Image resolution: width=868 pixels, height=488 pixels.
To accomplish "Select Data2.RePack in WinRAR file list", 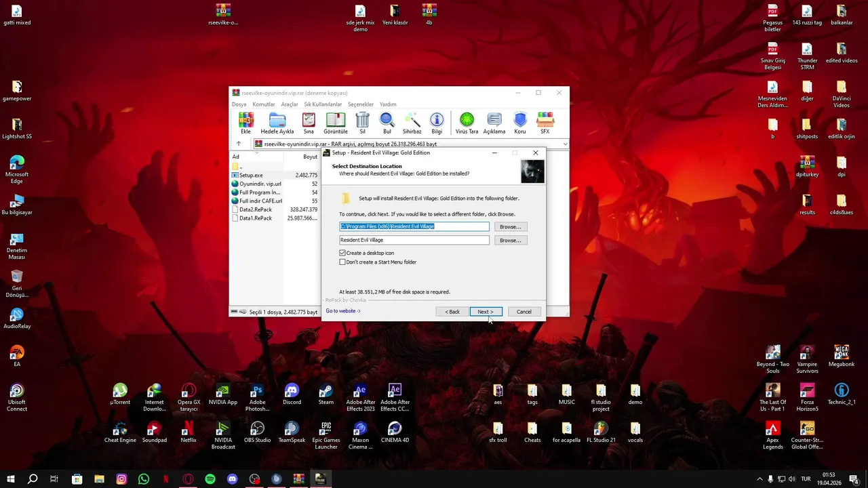I will click(x=275, y=209).
